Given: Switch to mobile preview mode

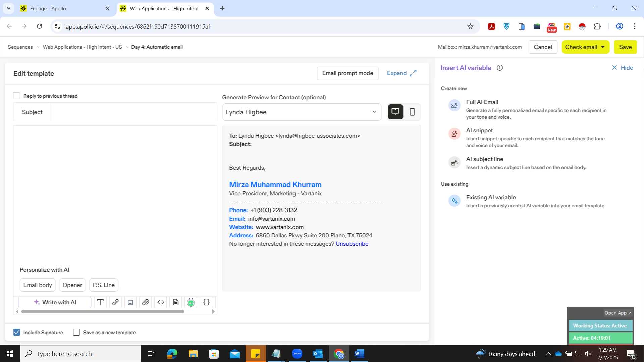Looking at the screenshot, I should 412,112.
